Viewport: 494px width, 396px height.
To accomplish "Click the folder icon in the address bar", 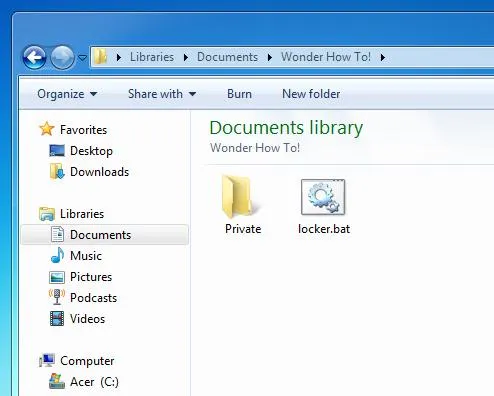I will coord(100,57).
